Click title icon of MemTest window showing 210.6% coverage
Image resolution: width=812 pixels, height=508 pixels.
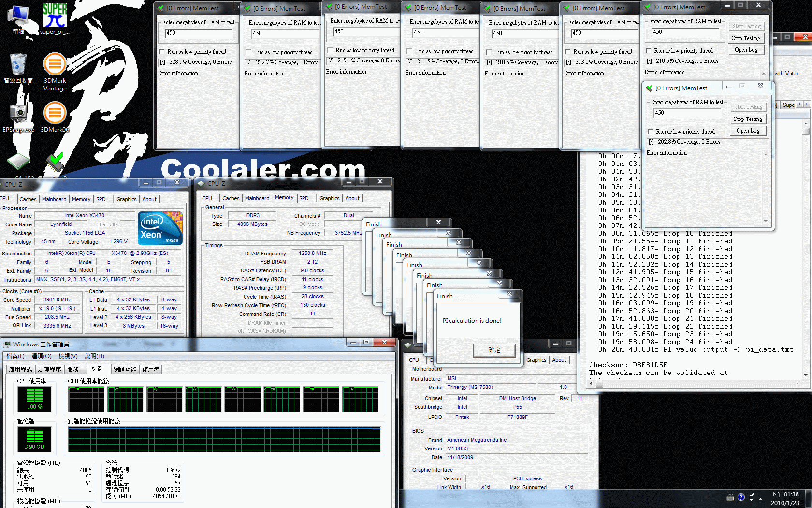[x=487, y=9]
